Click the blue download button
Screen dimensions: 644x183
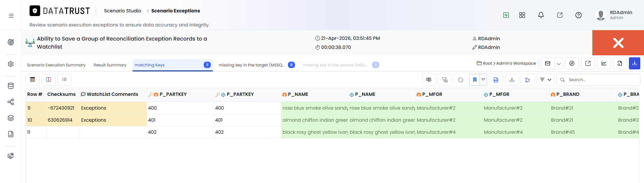(635, 63)
